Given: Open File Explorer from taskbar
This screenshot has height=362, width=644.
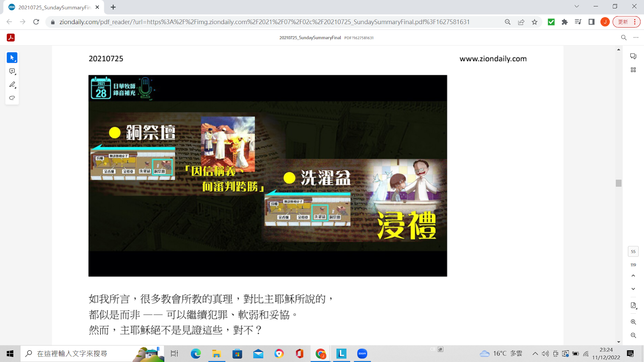Looking at the screenshot, I should pyautogui.click(x=217, y=354).
